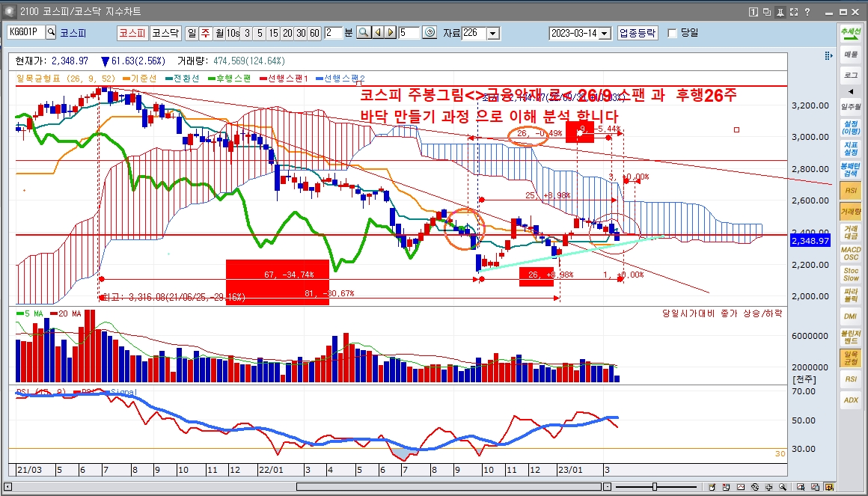Screen dimensions: 868x496
Task: Check the 당일 checkbox
Action: [x=672, y=33]
